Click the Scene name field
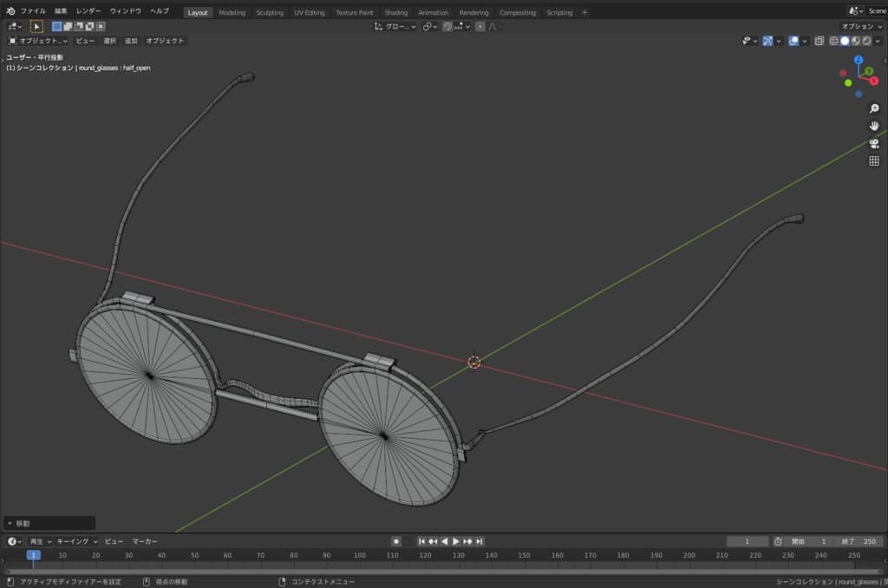 coord(877,10)
